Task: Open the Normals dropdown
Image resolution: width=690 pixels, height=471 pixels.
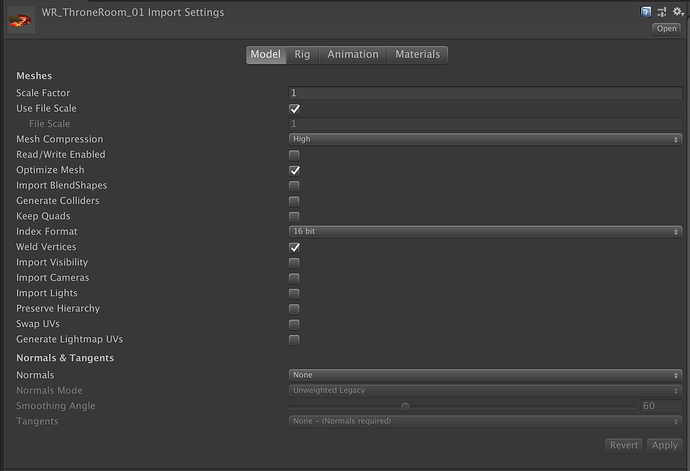Action: 485,375
